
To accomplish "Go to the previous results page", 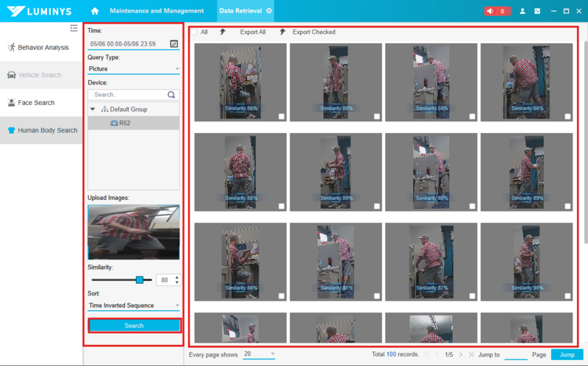I will coord(437,354).
